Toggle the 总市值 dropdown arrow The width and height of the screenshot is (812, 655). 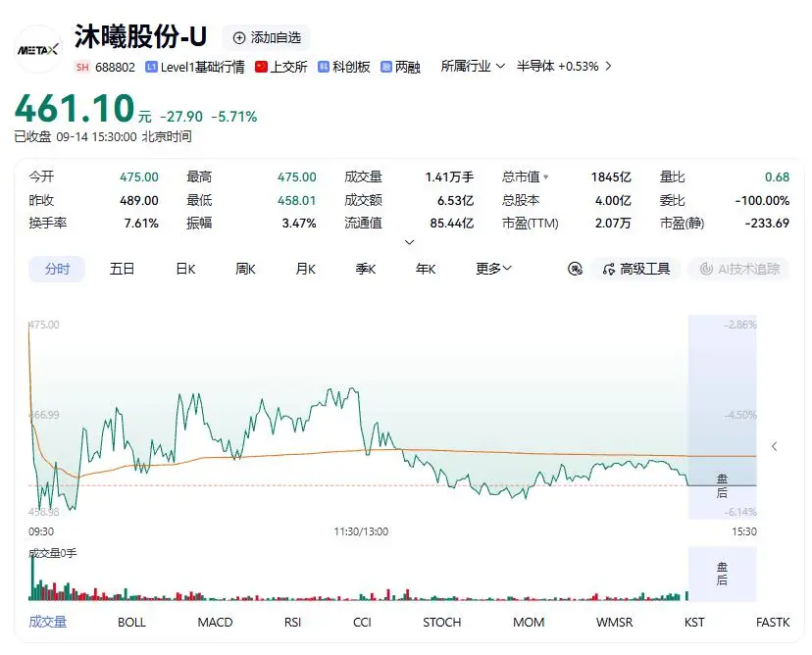(x=546, y=177)
